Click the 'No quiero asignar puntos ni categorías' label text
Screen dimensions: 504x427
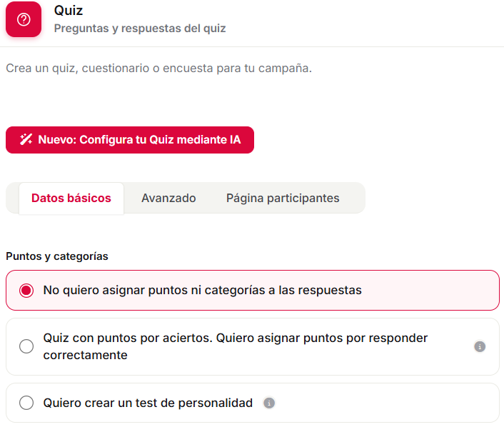tap(202, 290)
